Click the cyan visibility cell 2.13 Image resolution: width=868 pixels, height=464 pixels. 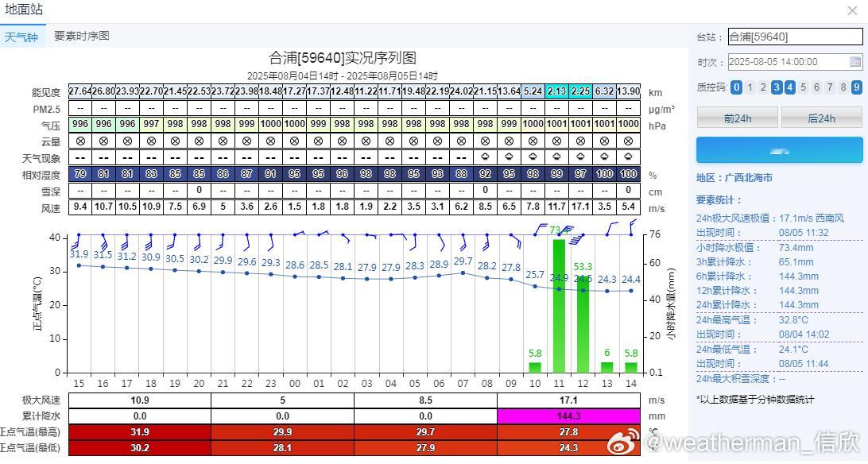click(557, 91)
